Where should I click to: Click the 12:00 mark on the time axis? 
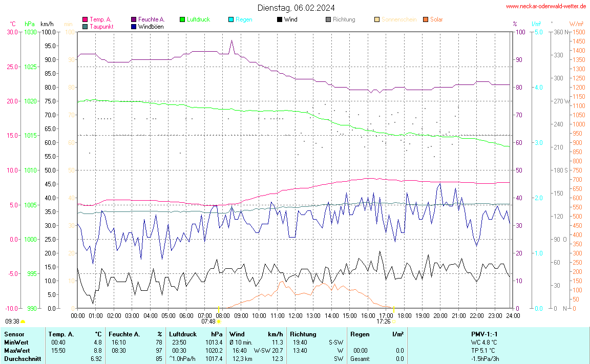[295, 315]
